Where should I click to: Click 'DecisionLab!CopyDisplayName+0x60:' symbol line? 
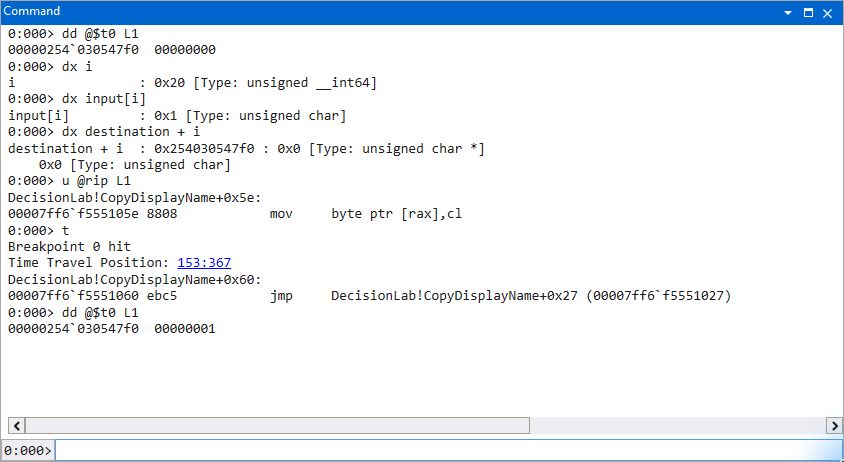pos(135,279)
